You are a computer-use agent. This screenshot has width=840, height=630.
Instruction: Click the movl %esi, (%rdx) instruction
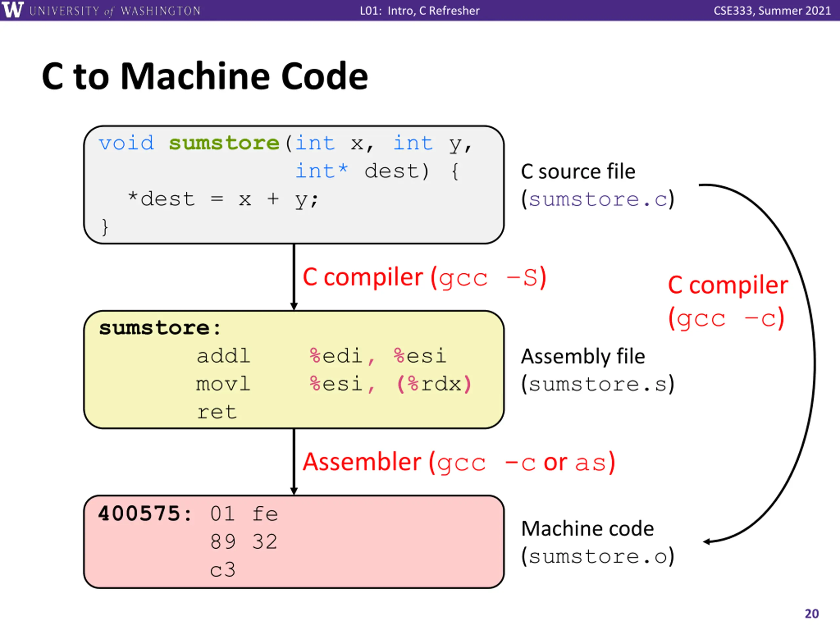(x=334, y=384)
